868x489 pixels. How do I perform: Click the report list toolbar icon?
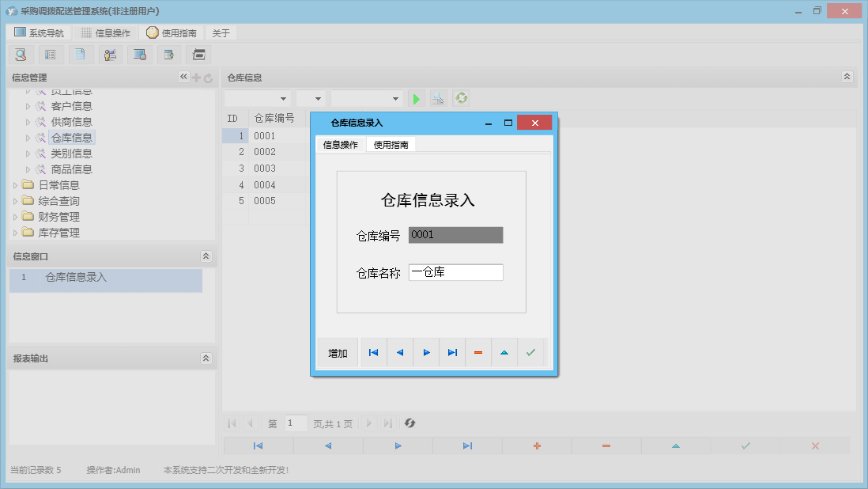click(x=51, y=54)
